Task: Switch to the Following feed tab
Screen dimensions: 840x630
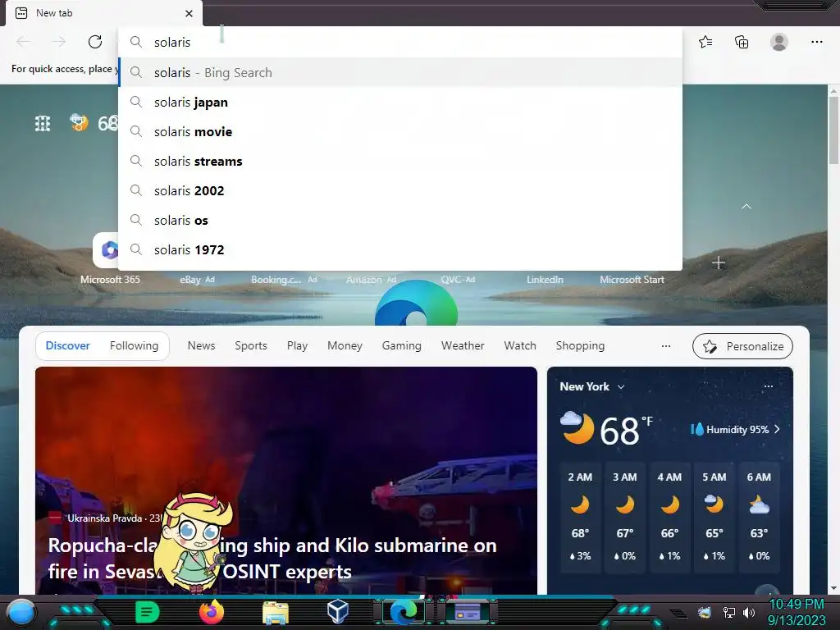Action: click(x=134, y=345)
